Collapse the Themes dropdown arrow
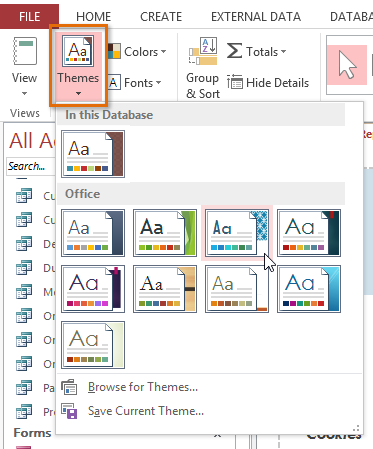 pyautogui.click(x=78, y=94)
